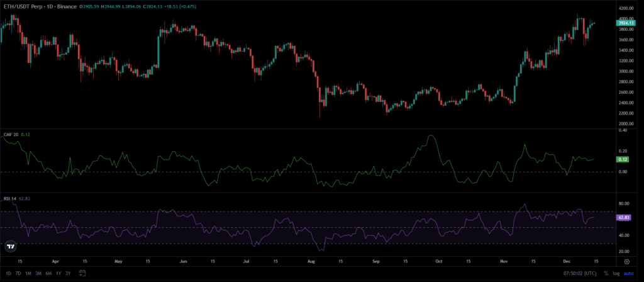This screenshot has width=644, height=282.
Task: Select the RSI 14 indicator label
Action: click(x=9, y=198)
